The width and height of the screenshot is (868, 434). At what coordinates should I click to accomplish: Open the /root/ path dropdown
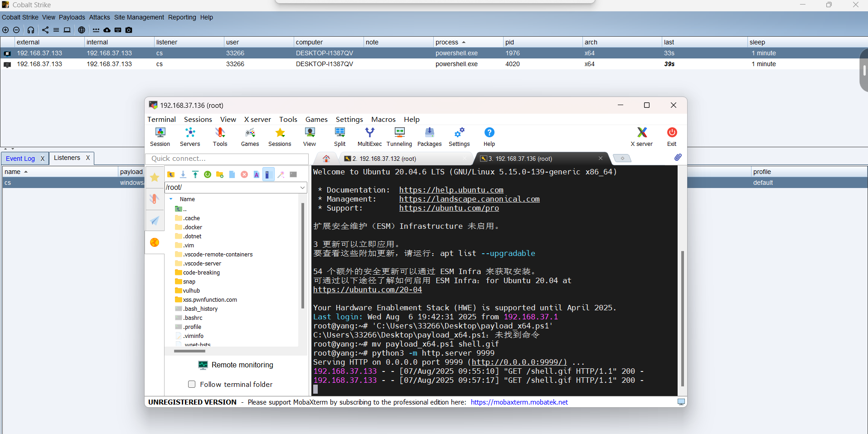coord(302,188)
